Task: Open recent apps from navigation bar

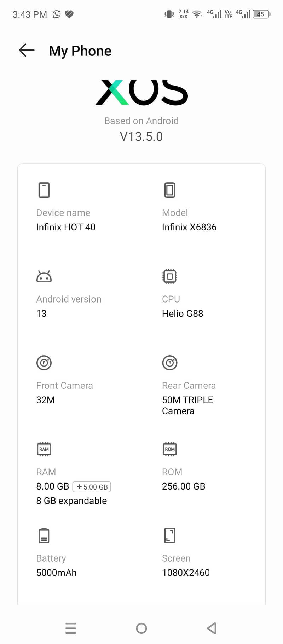Action: tap(71, 628)
